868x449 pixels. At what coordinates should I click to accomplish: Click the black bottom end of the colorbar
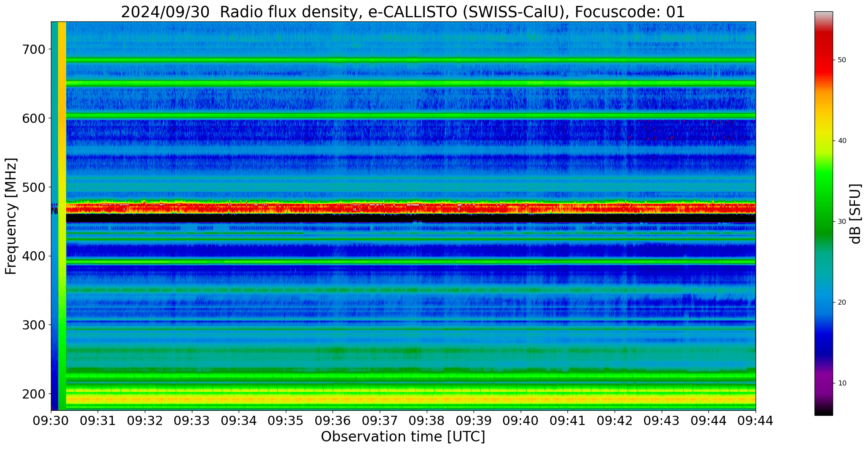point(823,412)
